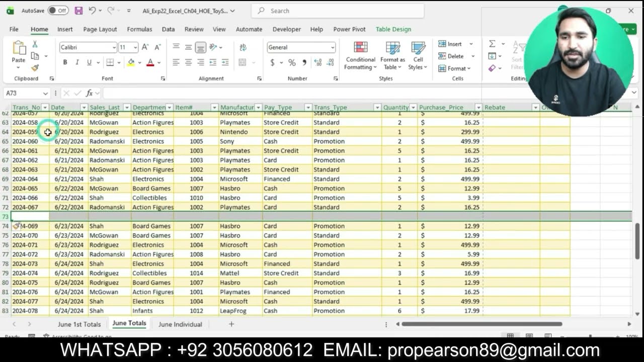Image resolution: width=644 pixels, height=362 pixels.
Task: Click the Paste clipboard icon
Action: [x=19, y=48]
